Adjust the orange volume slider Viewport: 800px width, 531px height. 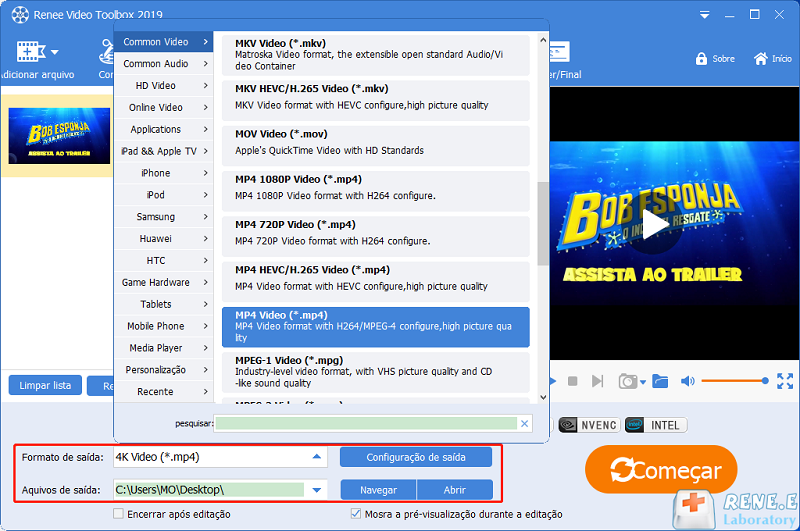click(x=735, y=381)
